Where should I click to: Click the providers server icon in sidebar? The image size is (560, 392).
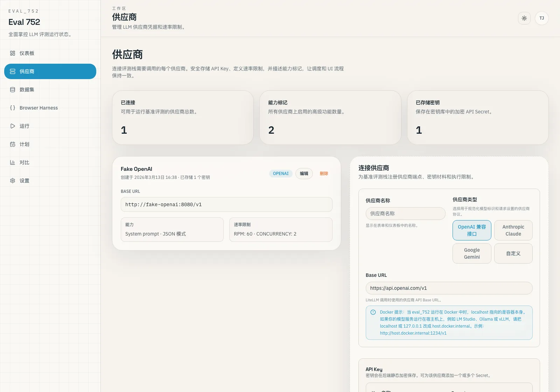[13, 71]
